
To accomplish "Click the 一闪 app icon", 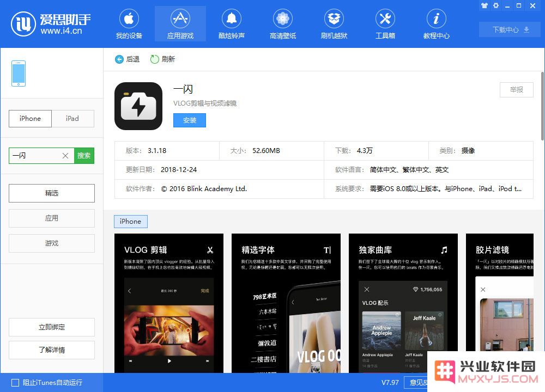I will [138, 106].
